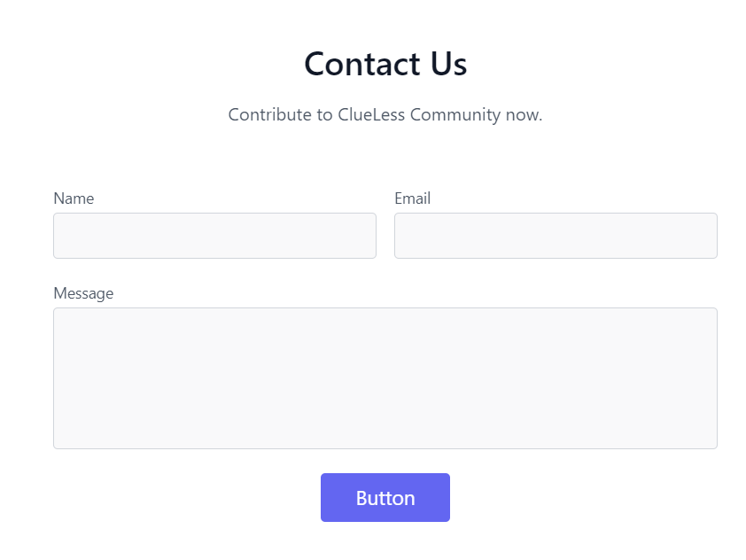Image resolution: width=746 pixels, height=560 pixels.
Task: Click inside the Email entry area
Action: [x=556, y=235]
